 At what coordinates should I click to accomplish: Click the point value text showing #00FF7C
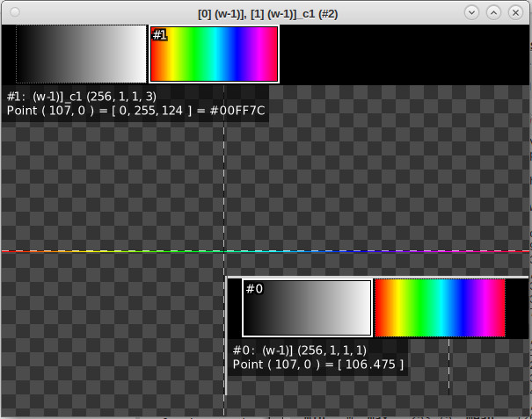click(136, 111)
